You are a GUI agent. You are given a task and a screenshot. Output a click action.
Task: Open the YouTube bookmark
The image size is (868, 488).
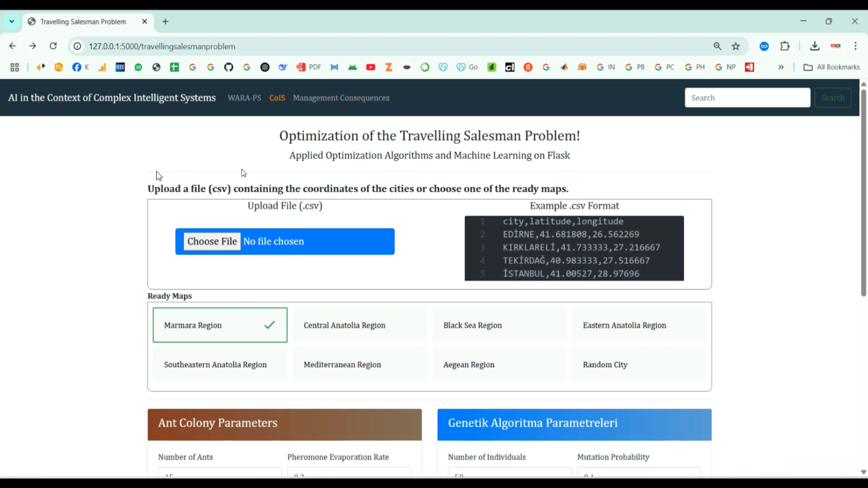pyautogui.click(x=370, y=67)
